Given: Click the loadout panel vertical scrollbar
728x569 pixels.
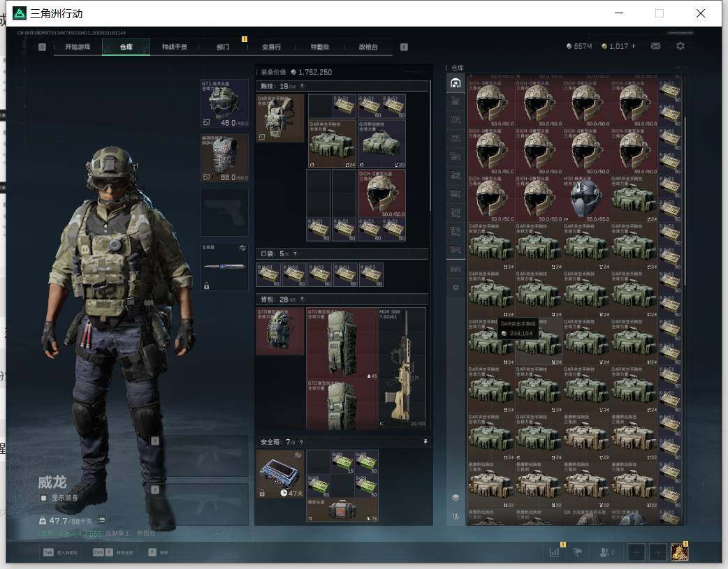Looking at the screenshot, I should click(x=430, y=145).
